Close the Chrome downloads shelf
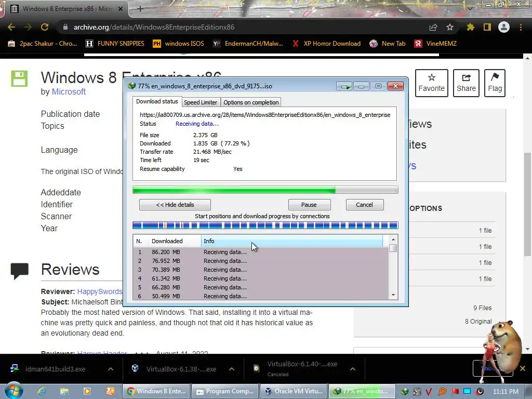The height and width of the screenshot is (399, 532). pos(523,368)
